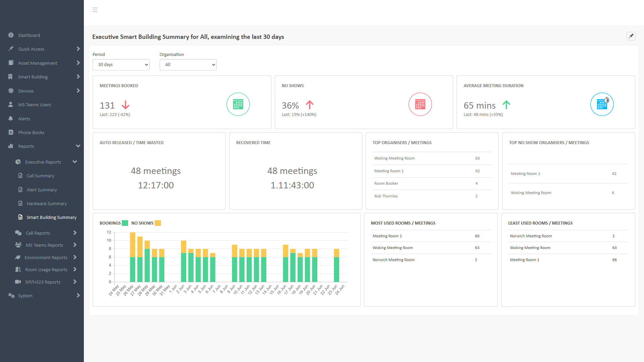
Task: Open the Alert Summary report
Action: [42, 190]
